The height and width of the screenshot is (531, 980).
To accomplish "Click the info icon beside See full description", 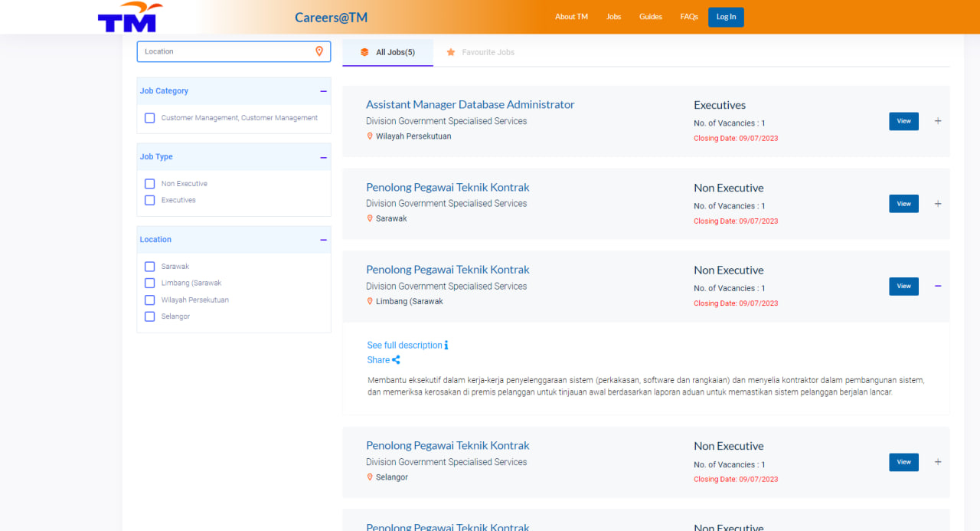I will pos(446,345).
